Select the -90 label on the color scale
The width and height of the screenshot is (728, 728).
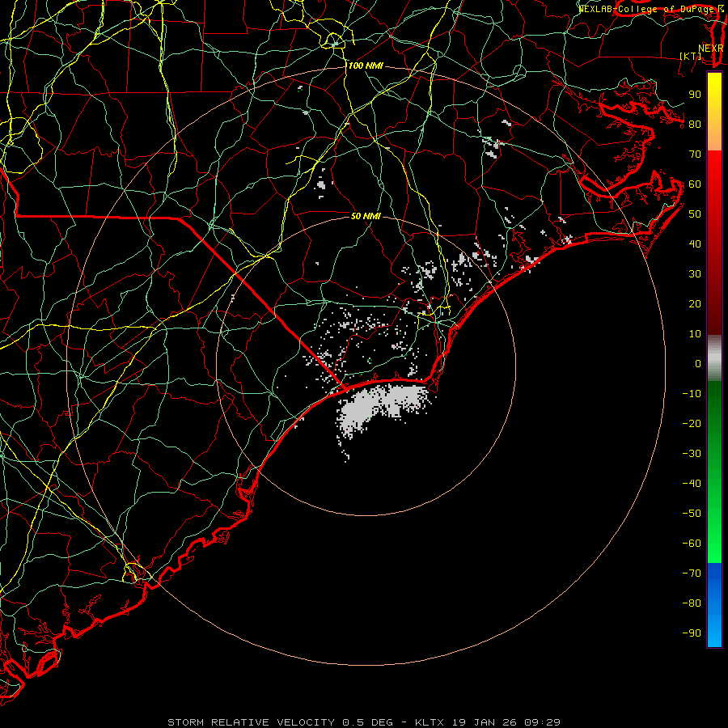pos(692,633)
